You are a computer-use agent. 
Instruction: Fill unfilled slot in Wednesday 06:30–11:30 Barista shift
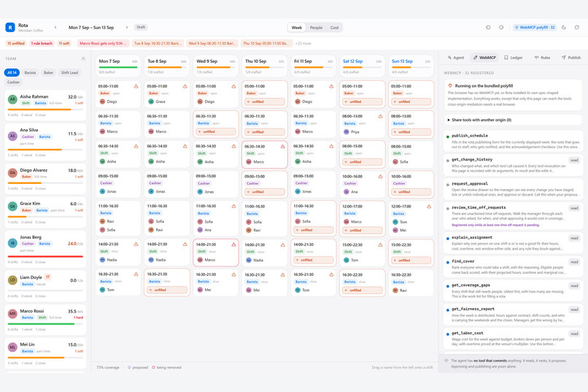click(x=216, y=131)
